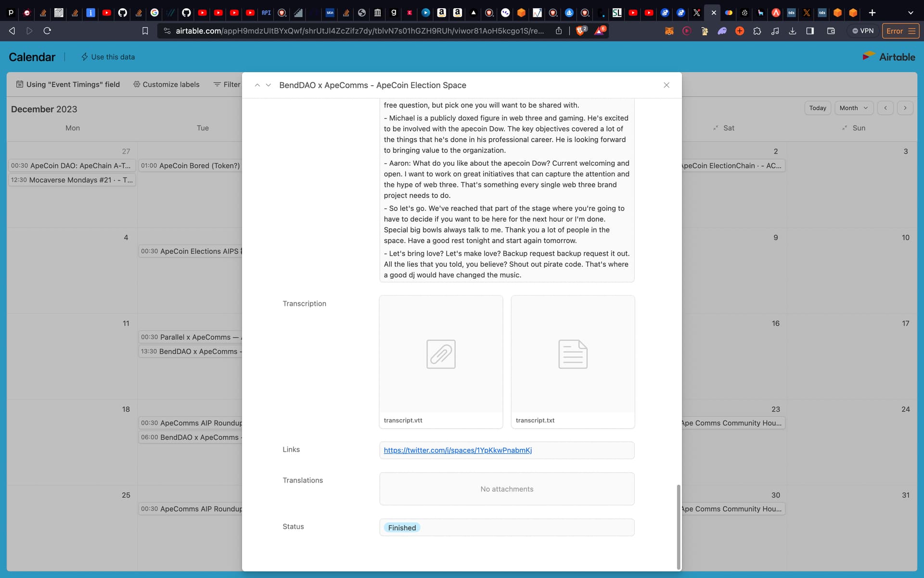Open the Twitter spaces link
Screen dimensions: 924x578
(458, 450)
